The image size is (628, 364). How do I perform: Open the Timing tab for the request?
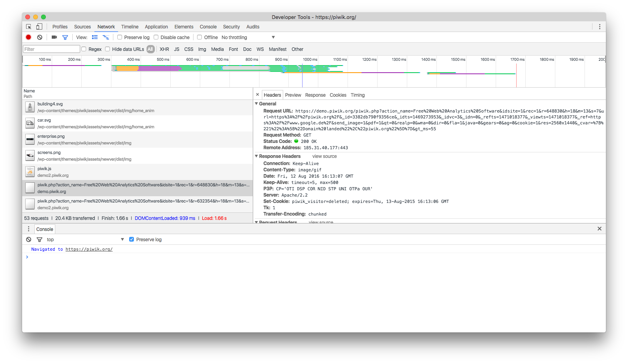(357, 95)
